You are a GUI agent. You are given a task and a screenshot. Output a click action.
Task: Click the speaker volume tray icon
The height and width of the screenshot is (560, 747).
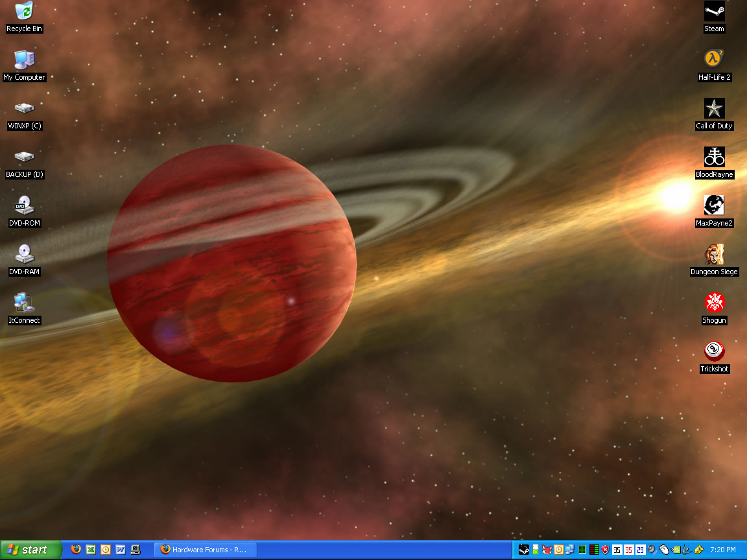652,550
